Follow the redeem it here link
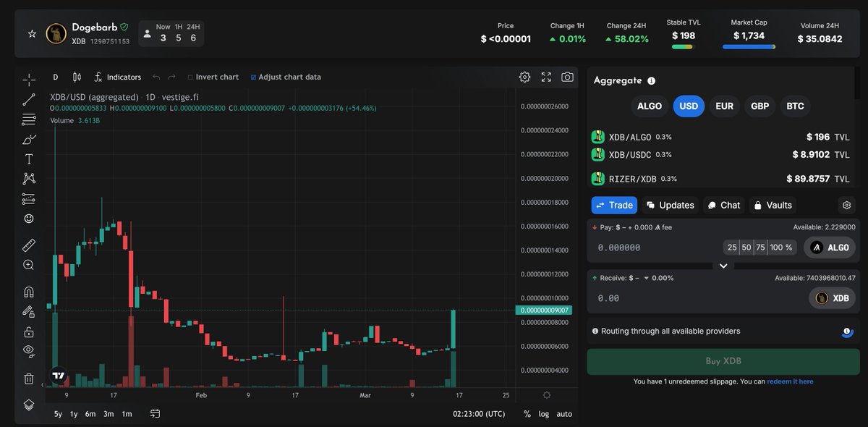This screenshot has height=427, width=868. point(790,381)
